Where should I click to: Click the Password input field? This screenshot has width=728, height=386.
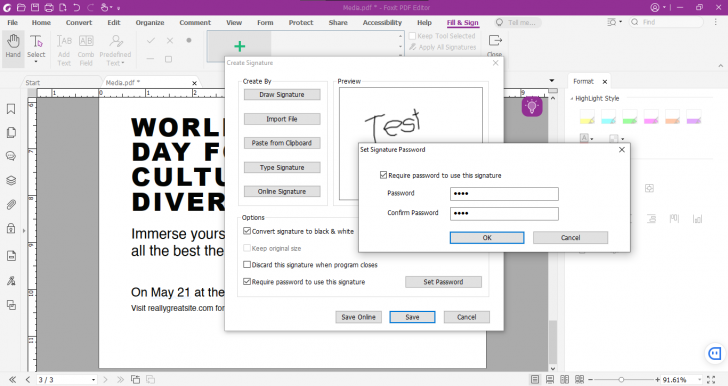click(504, 194)
